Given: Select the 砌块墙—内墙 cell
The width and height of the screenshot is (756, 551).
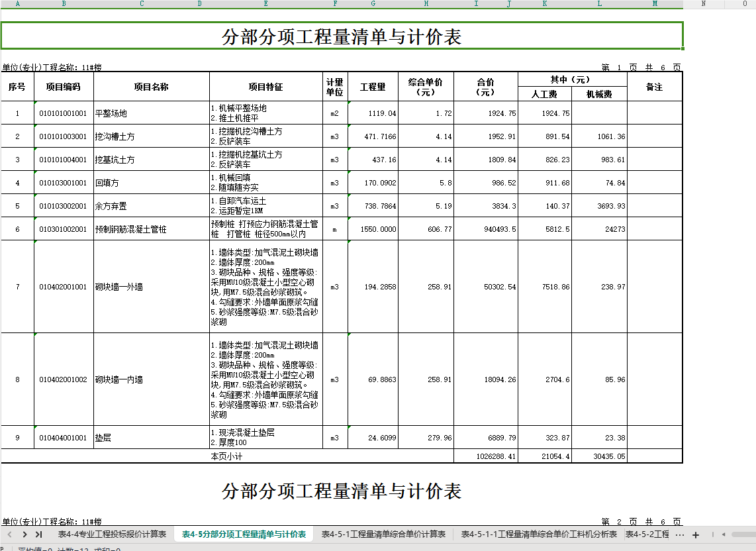Looking at the screenshot, I should point(152,379).
